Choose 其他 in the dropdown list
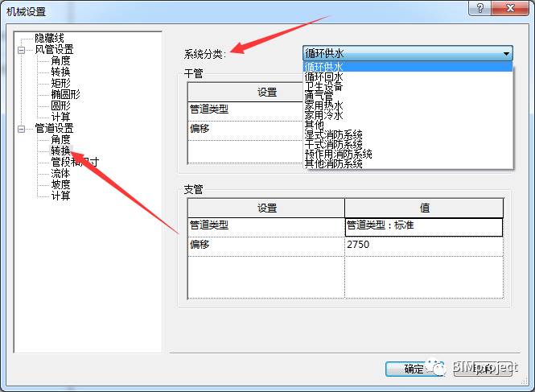 [408, 125]
